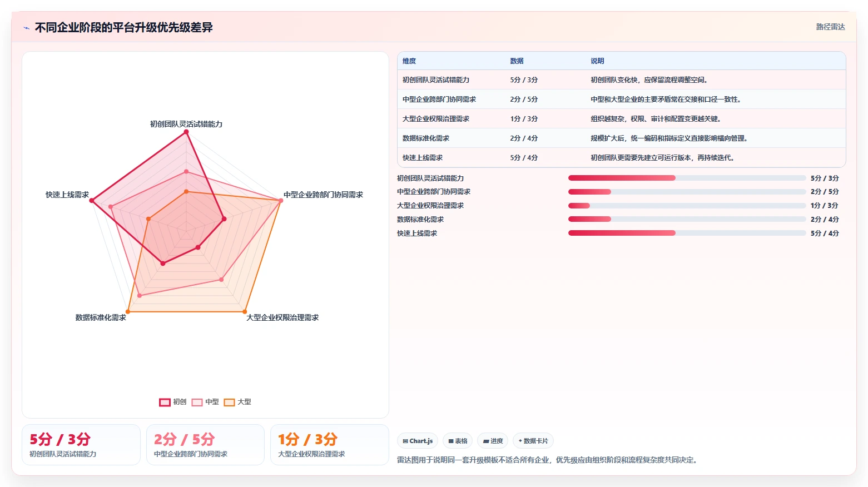The height and width of the screenshot is (487, 868).
Task: Click the 初创 data point on the 快速上线需求 axis
Action: pyautogui.click(x=92, y=201)
